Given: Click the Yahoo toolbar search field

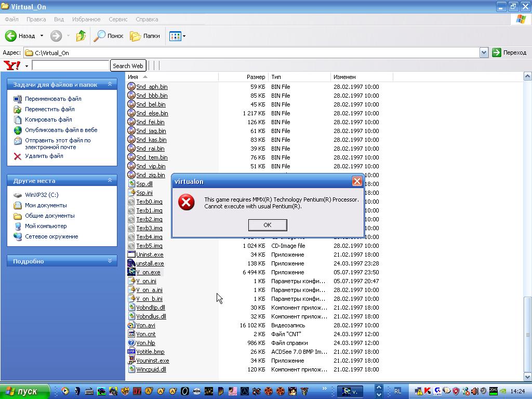Looking at the screenshot, I should pyautogui.click(x=71, y=65).
